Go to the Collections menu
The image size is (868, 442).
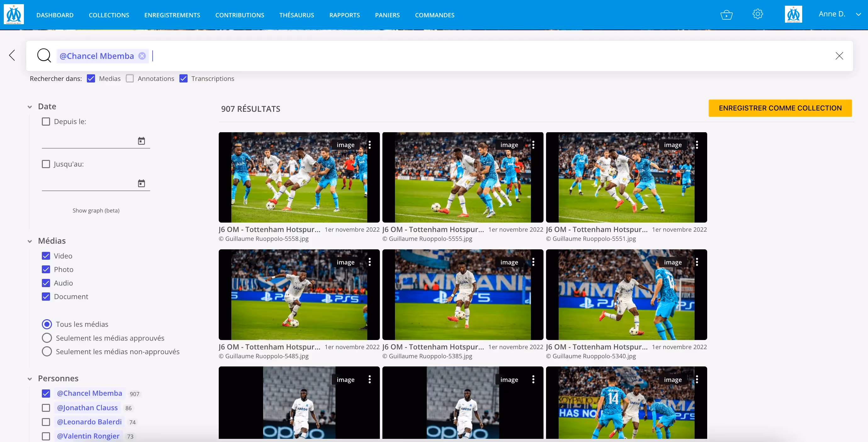(x=109, y=15)
